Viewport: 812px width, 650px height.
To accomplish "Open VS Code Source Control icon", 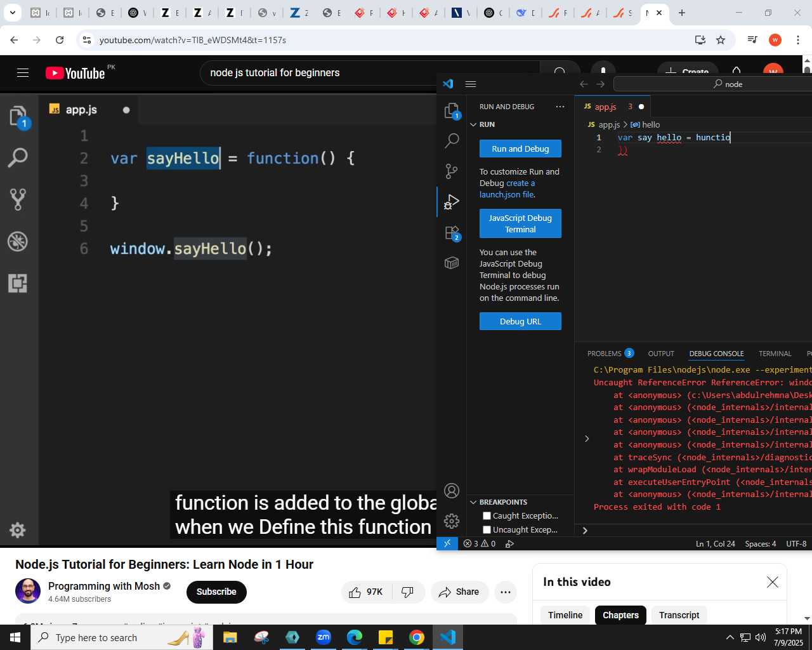I will (x=452, y=171).
